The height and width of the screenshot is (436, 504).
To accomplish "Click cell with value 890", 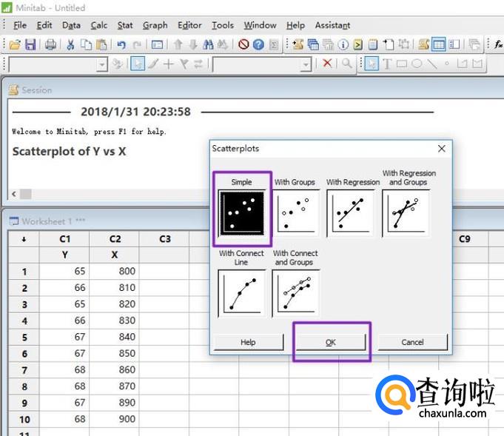I will click(115, 403).
